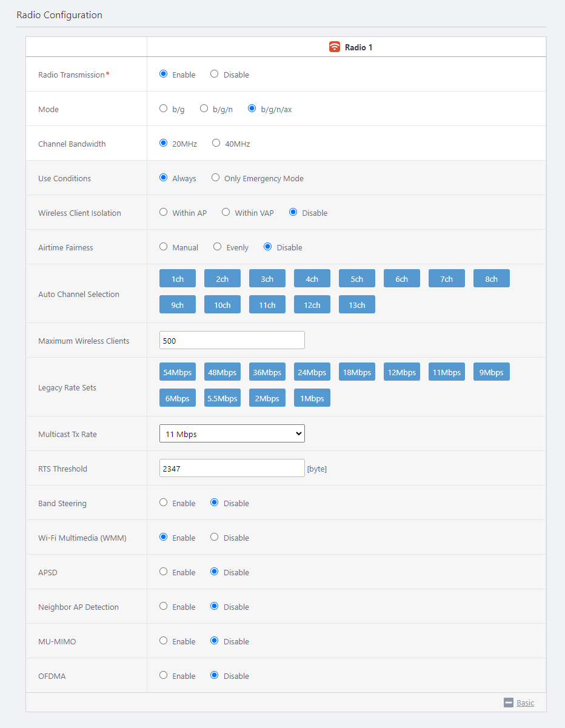Toggle the 5.5Mbps legacy rate button

(x=222, y=398)
